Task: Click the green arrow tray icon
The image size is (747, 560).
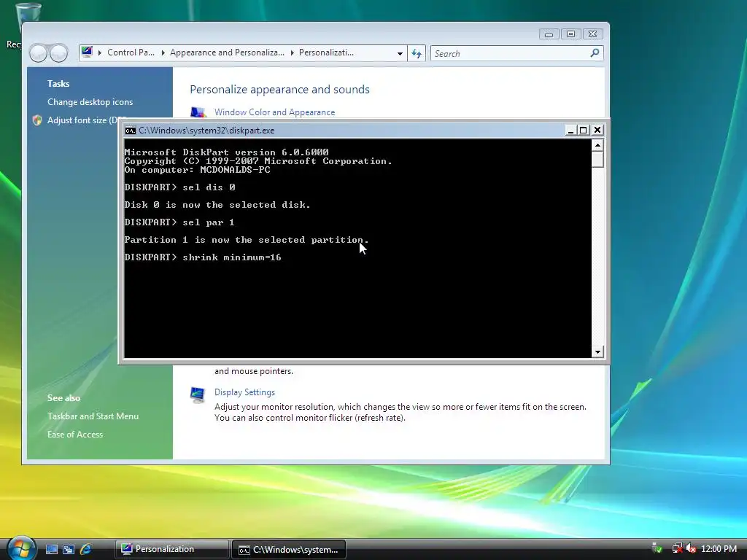Action: [x=657, y=548]
